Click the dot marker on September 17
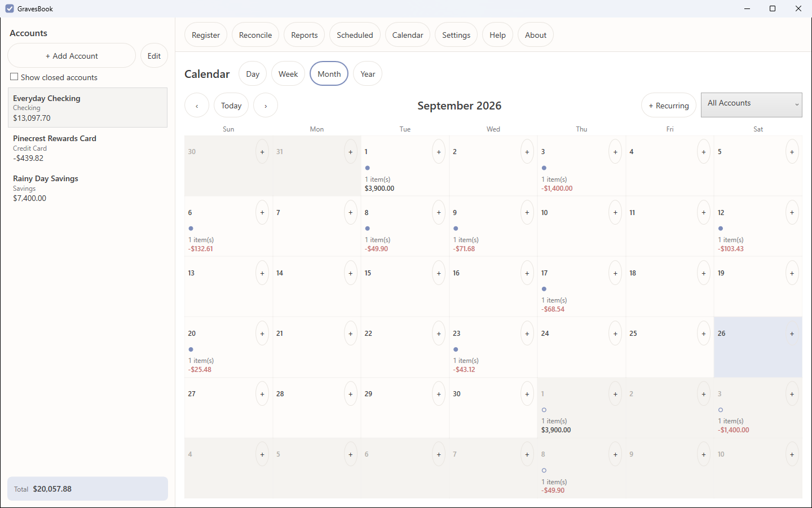 click(544, 289)
